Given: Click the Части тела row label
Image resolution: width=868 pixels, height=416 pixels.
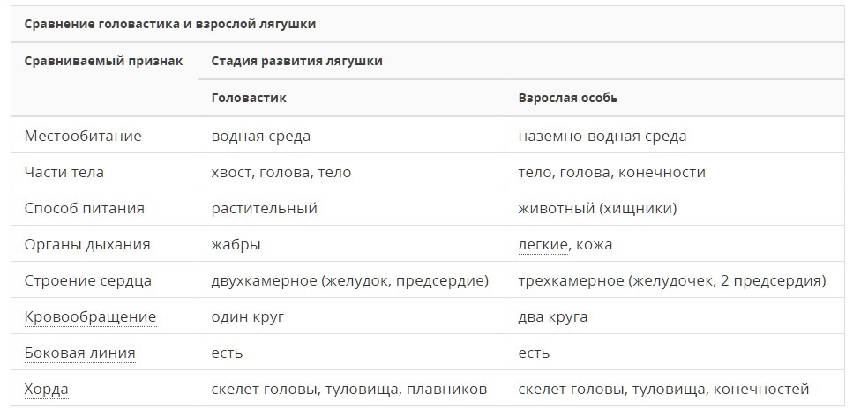Looking at the screenshot, I should pos(64,172).
